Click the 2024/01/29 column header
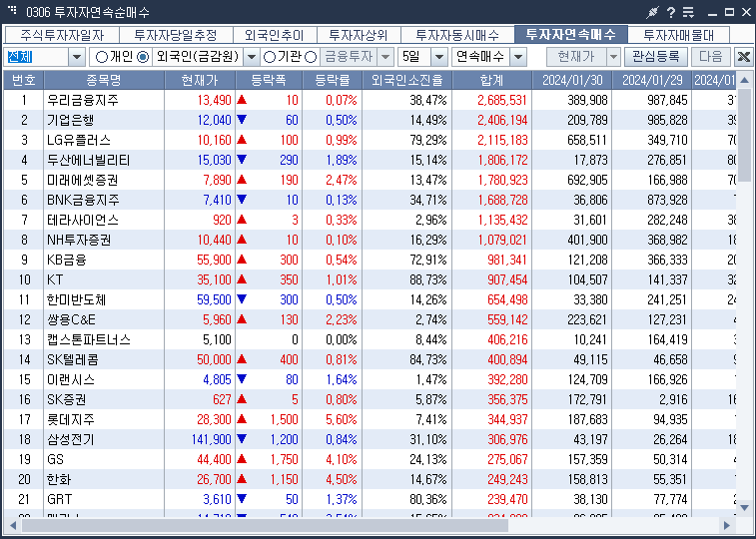Screen dimensions: 756x539 pos(652,80)
